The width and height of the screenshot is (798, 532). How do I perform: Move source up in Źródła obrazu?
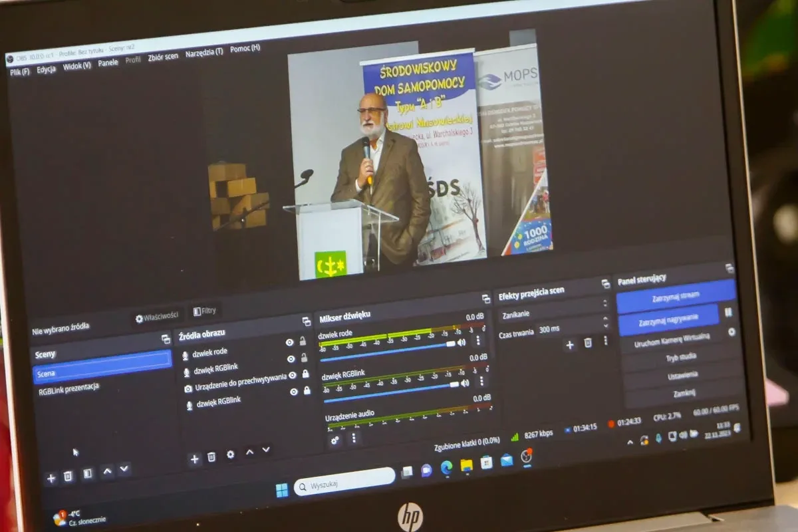249,452
